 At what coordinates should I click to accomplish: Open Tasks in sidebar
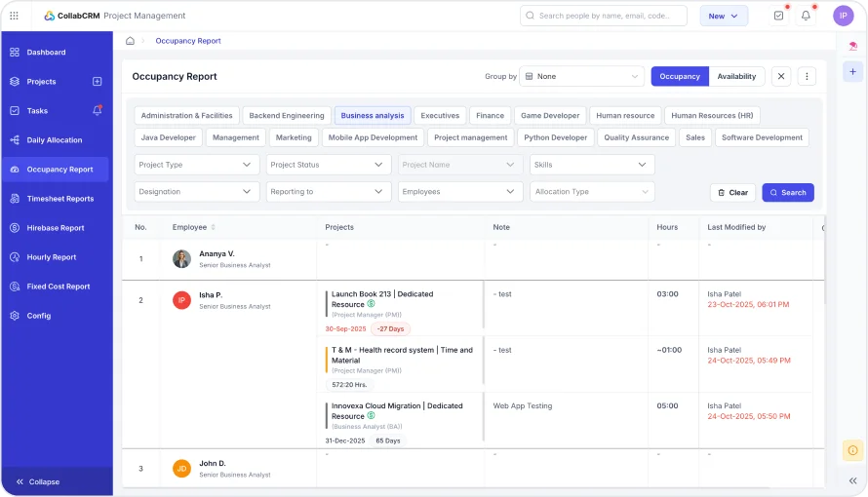point(37,110)
